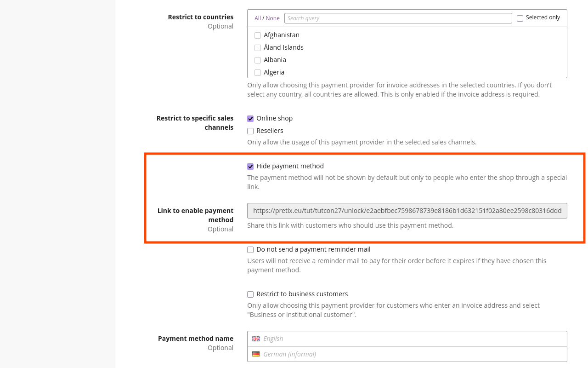Click the British flag icon beside English field

[x=256, y=339]
